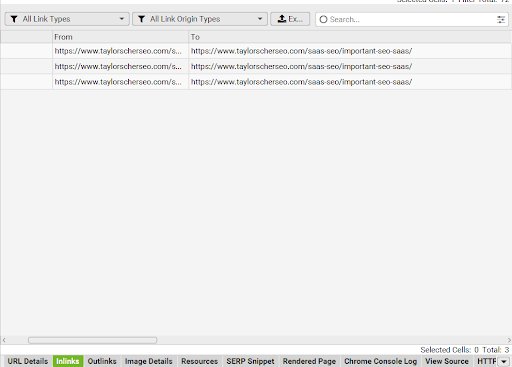Click the search magnifier icon
Screen dimensions: 512x367
(x=323, y=19)
